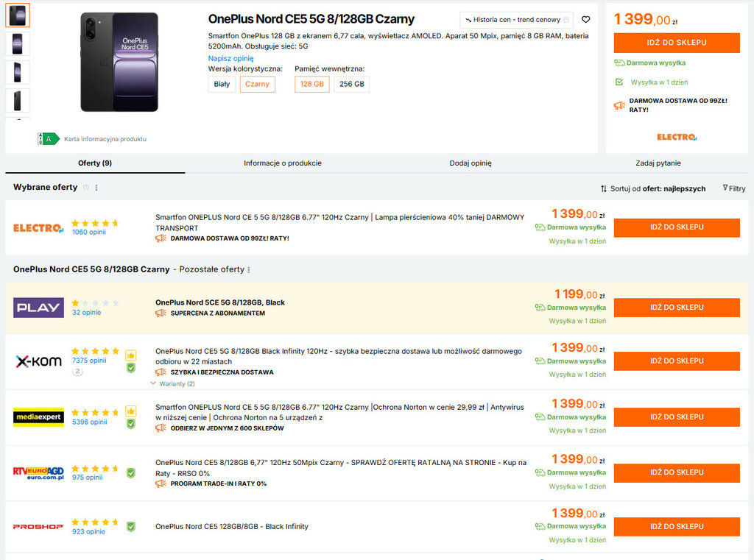This screenshot has width=754, height=560.
Task: Click three-dot menu beside Pozostałe oferty
Action: point(250,270)
